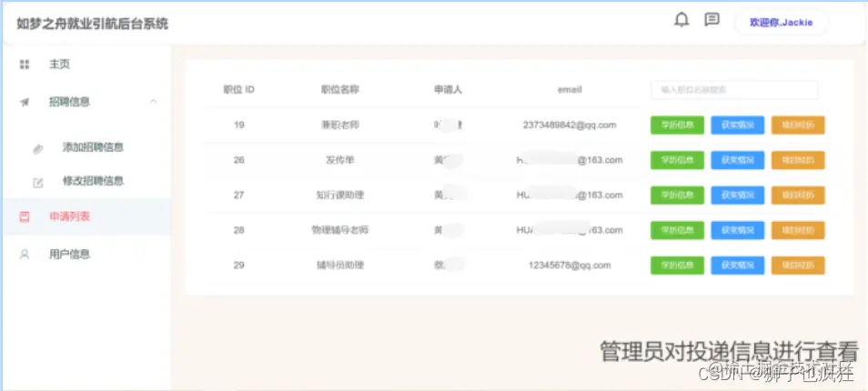This screenshot has height=391, width=868.
Task: Select job ID cell 27
Action: [x=238, y=195]
